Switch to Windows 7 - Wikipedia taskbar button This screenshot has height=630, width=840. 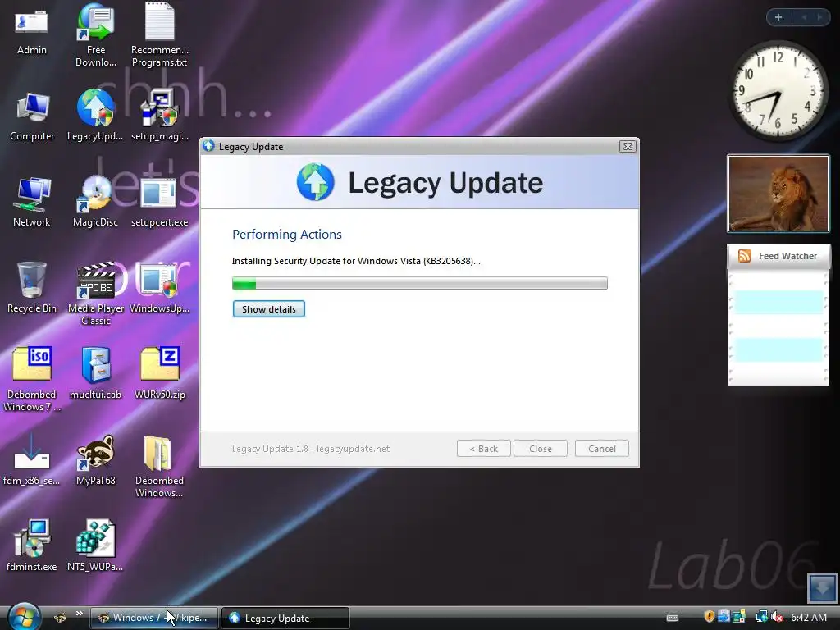coord(154,618)
